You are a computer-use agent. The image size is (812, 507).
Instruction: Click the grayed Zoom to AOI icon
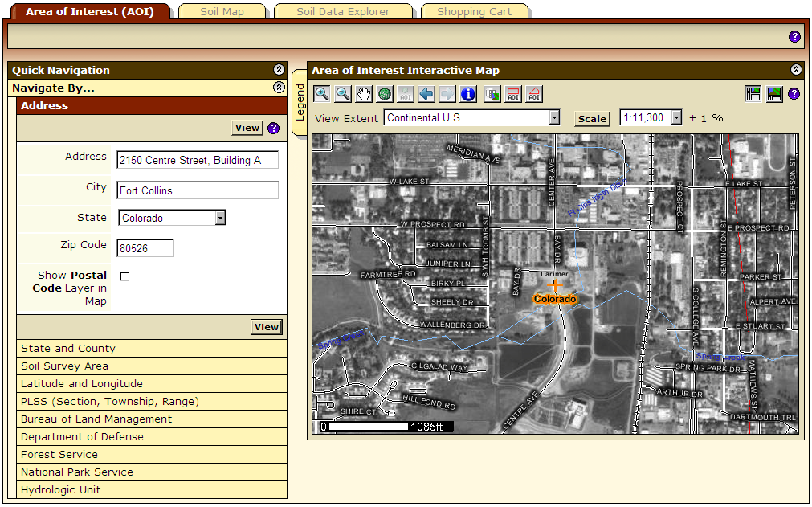click(x=406, y=94)
